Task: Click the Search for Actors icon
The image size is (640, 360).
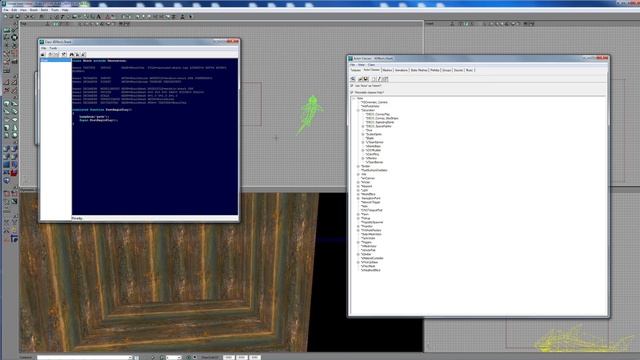Action: (42, 17)
